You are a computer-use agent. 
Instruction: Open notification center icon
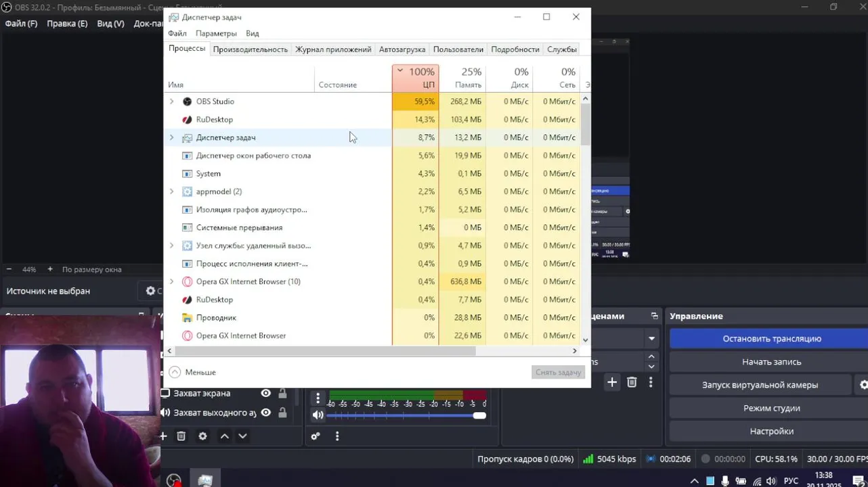click(859, 481)
